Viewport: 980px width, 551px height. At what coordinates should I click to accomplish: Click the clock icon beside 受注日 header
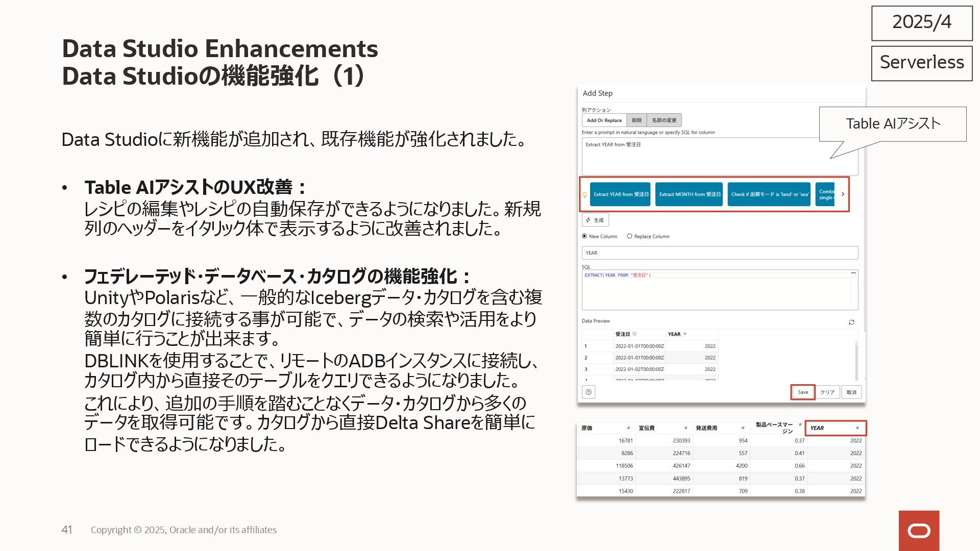point(634,334)
